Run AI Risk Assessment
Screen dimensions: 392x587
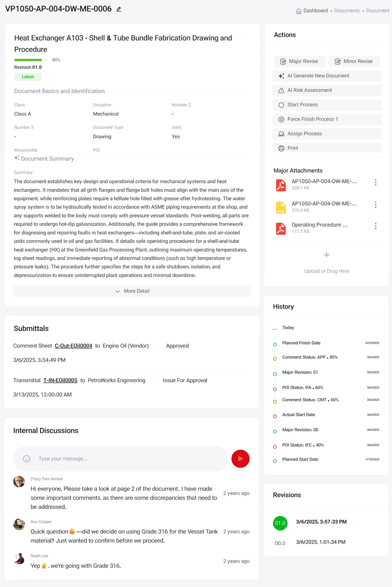[x=327, y=91]
